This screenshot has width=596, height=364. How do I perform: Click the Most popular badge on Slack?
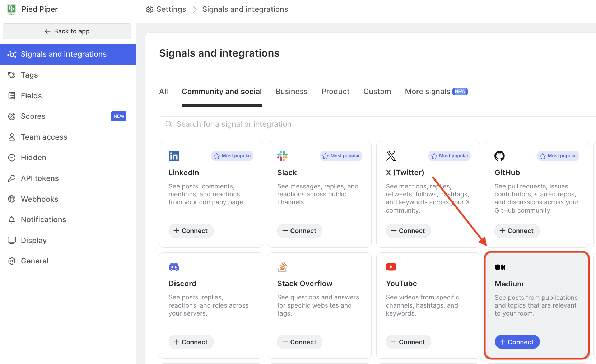[x=341, y=156]
